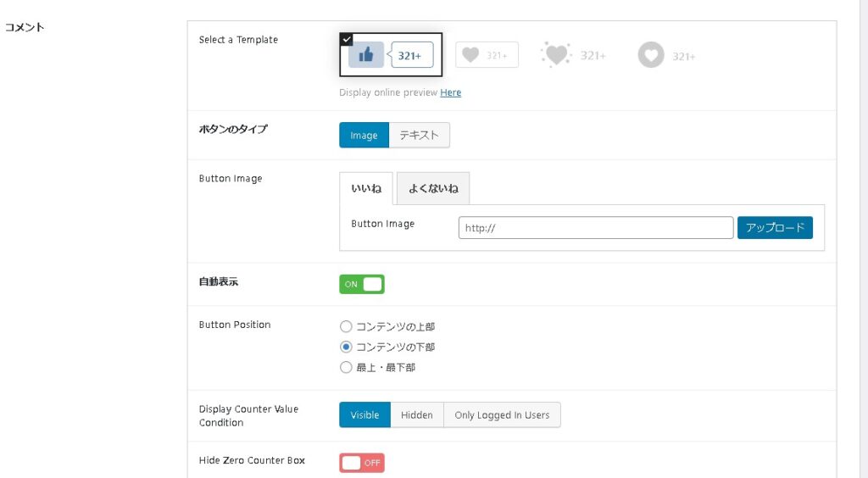Select the circled heart template
Screen dimensions: 868x478
click(666, 56)
